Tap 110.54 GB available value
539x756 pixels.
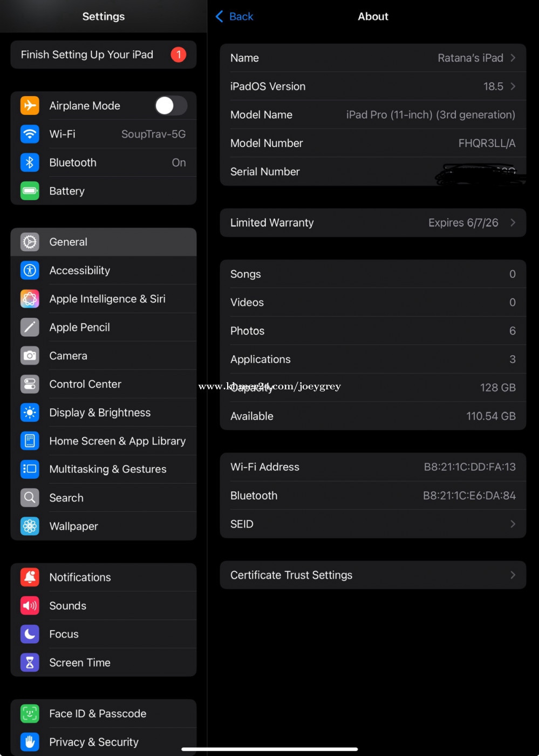[x=491, y=416]
